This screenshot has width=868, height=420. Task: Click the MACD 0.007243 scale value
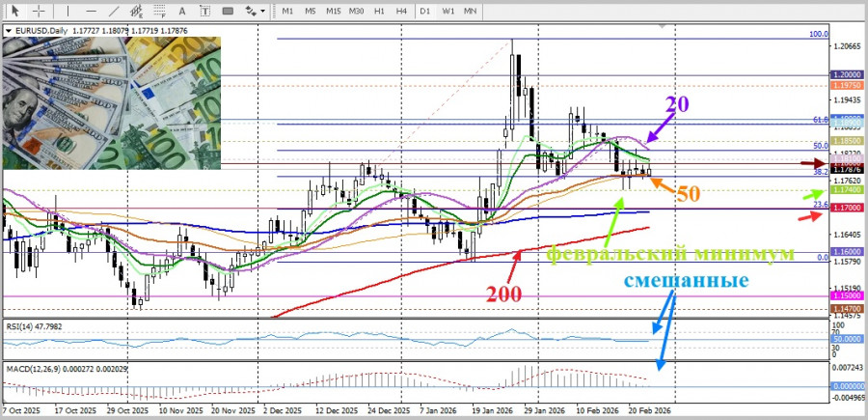click(847, 368)
